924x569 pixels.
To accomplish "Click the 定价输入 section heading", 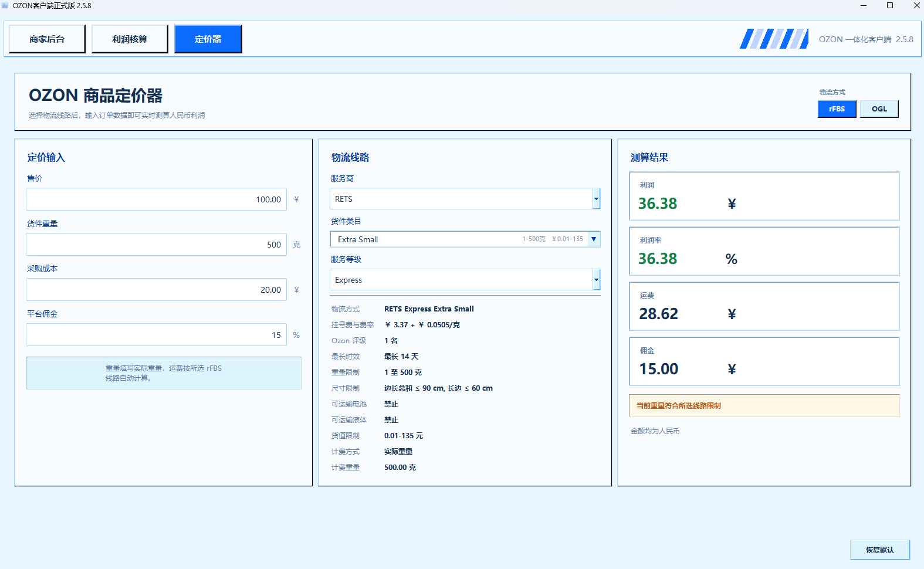I will click(x=46, y=157).
